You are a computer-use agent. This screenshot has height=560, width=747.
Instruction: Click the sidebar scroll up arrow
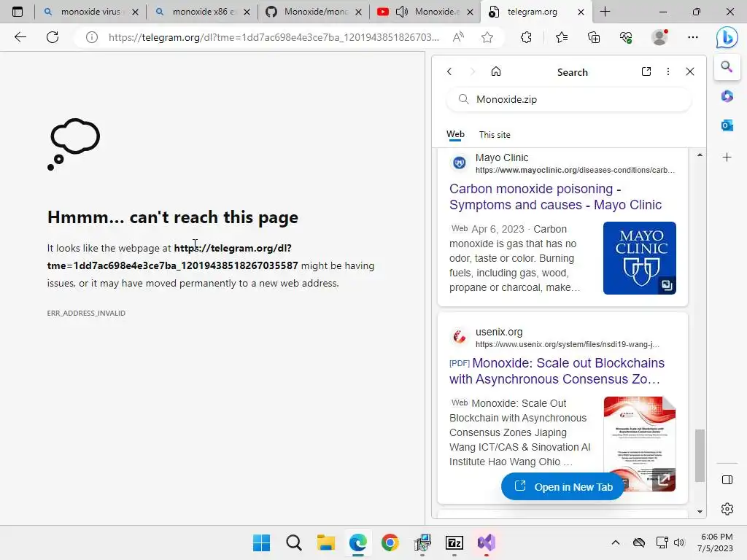pyautogui.click(x=700, y=155)
